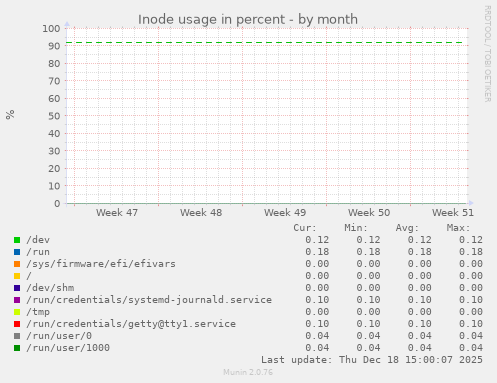Click the purple systemd-journald legend swatch
Screen dimensions: 497x383
click(17, 300)
